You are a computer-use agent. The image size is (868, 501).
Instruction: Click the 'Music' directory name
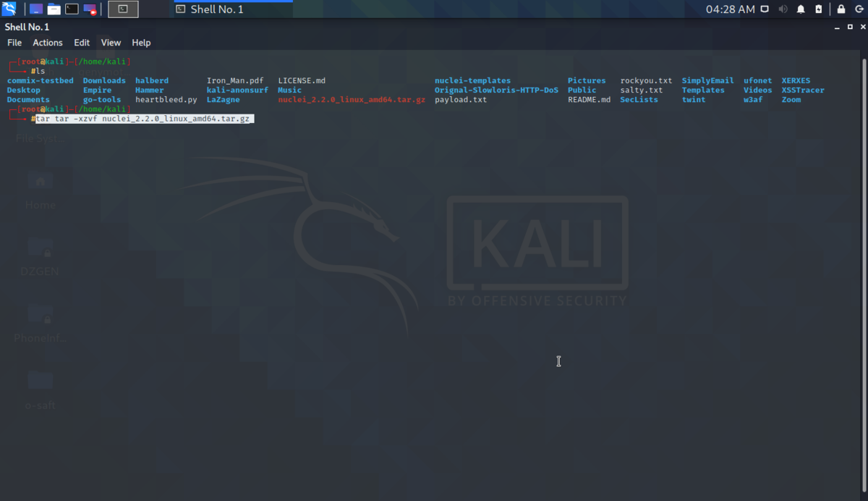click(x=290, y=90)
